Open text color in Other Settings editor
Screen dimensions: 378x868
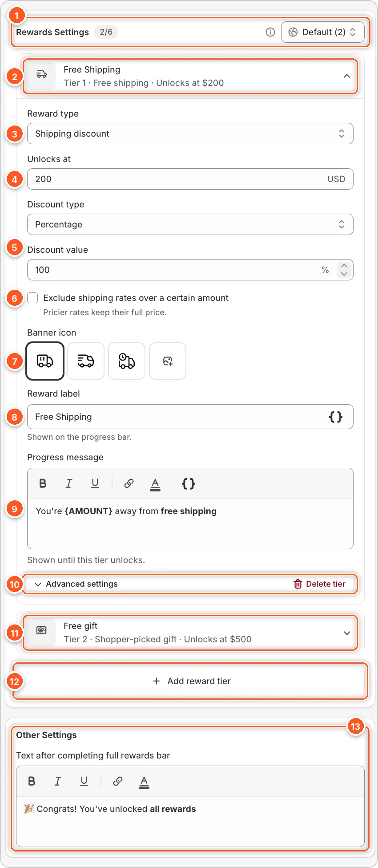pyautogui.click(x=144, y=782)
